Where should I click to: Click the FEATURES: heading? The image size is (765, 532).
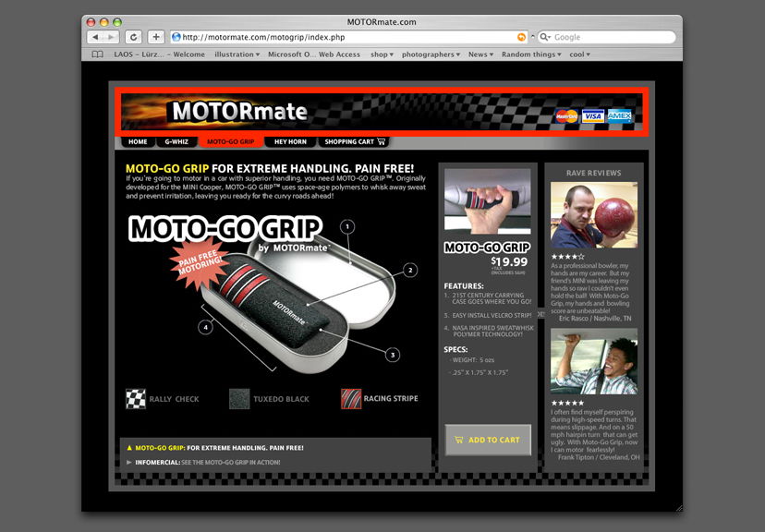464,286
